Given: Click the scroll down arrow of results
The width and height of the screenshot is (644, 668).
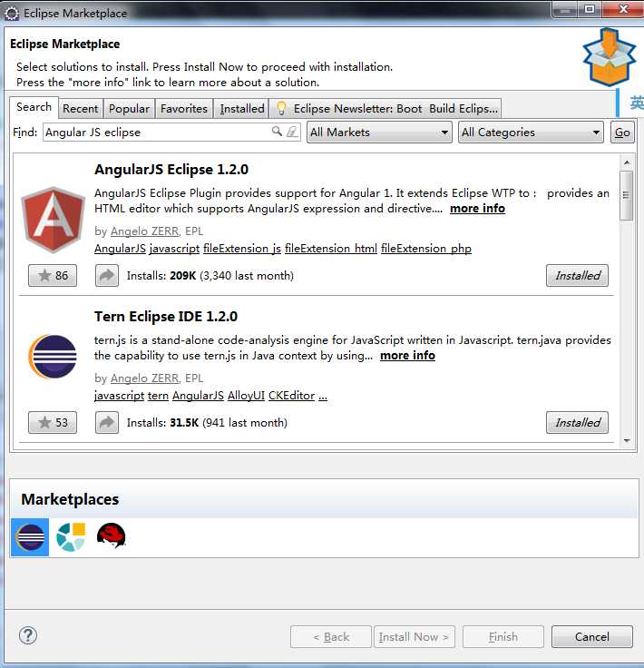Looking at the screenshot, I should 627,440.
